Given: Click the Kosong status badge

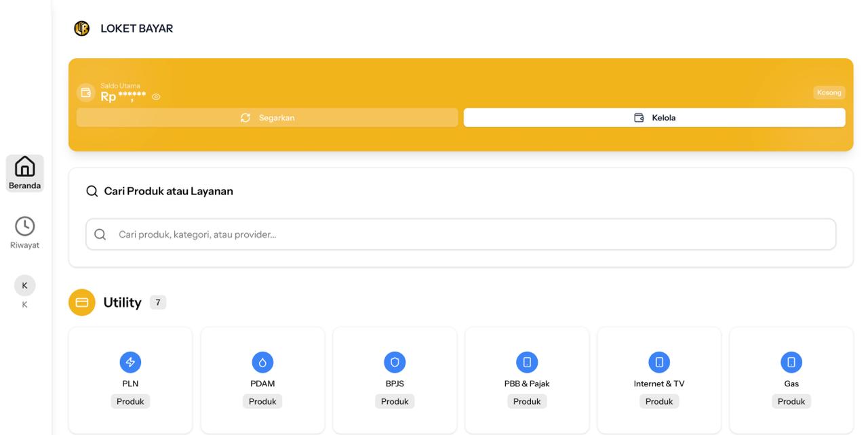Looking at the screenshot, I should pyautogui.click(x=829, y=93).
